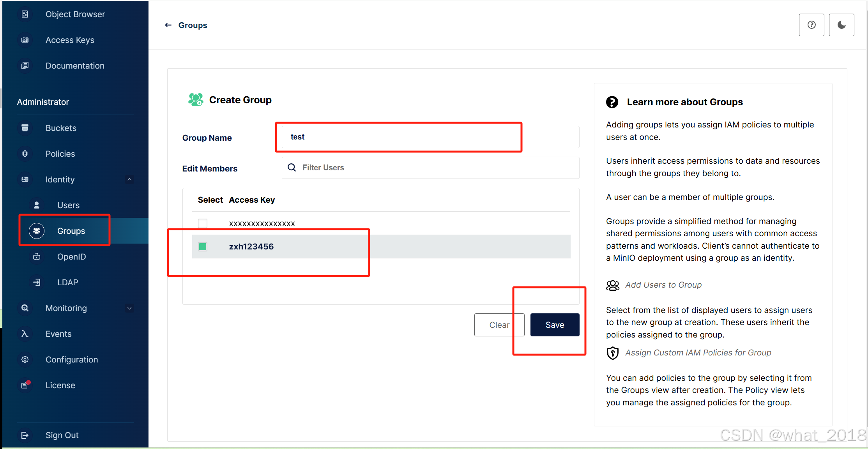Screen dimensions: 868x449
Task: Click the Buckets icon in sidebar
Action: click(25, 128)
